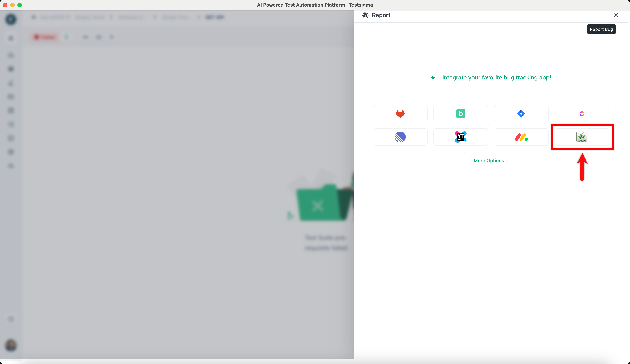Choose the Jira bug tracking integration
The image size is (630, 364).
521,114
